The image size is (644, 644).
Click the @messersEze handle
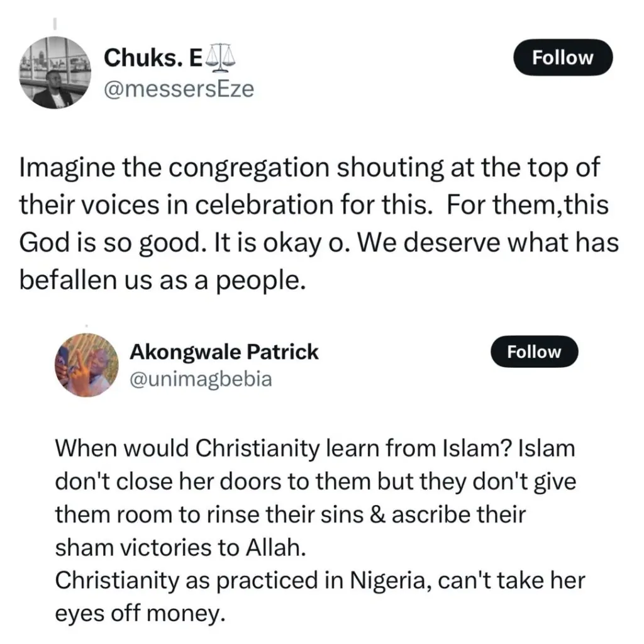179,89
